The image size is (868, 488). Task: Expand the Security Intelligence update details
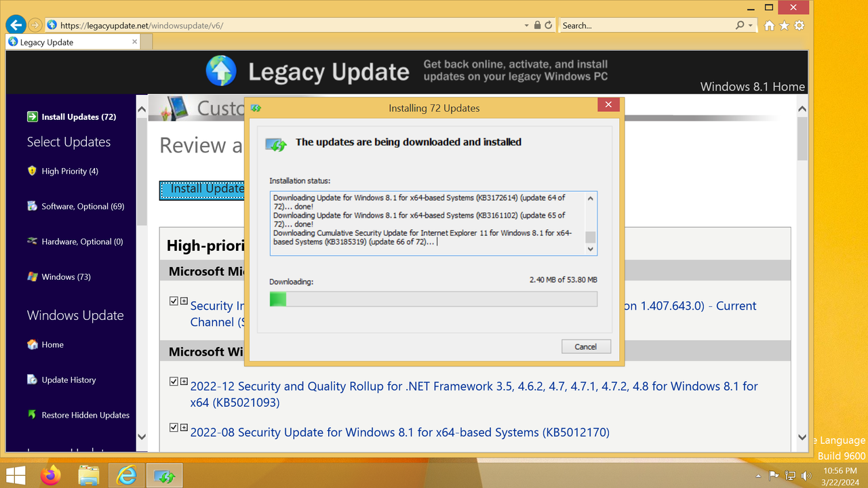tap(184, 301)
